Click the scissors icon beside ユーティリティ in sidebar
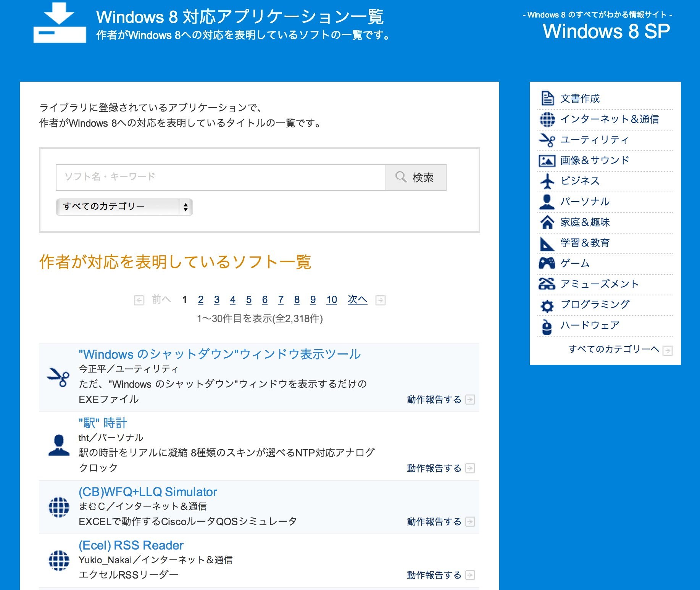The height and width of the screenshot is (590, 700). click(x=547, y=140)
